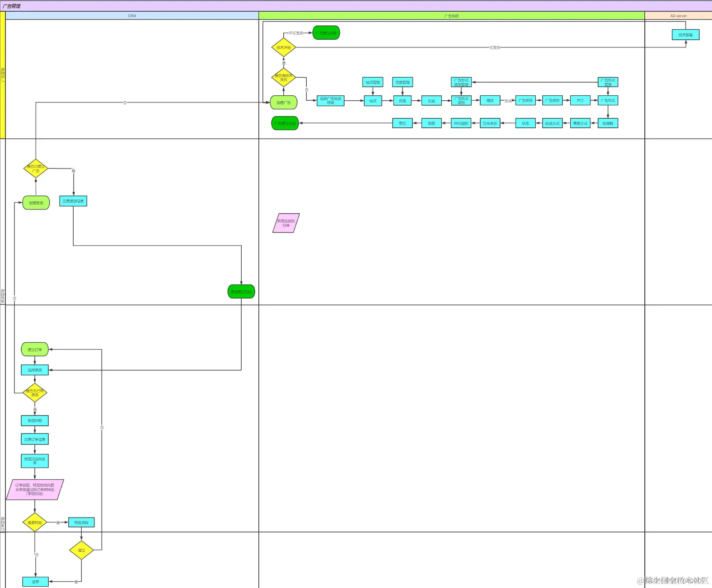The width and height of the screenshot is (712, 588).
Task: Select the 不可支持 connector label
Action: (296, 33)
